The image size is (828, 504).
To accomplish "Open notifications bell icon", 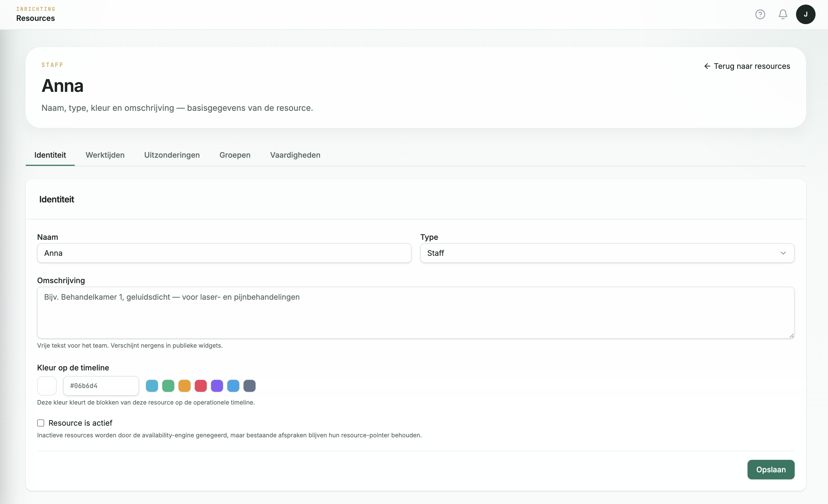I will (x=783, y=14).
